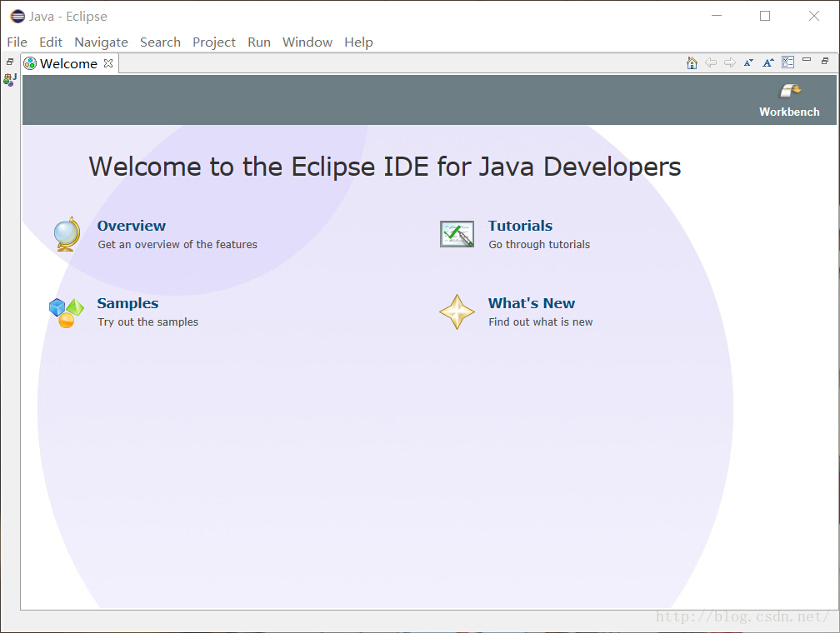Viewport: 840px width, 633px height.
Task: Maximize the Eclipse window
Action: [x=765, y=16]
